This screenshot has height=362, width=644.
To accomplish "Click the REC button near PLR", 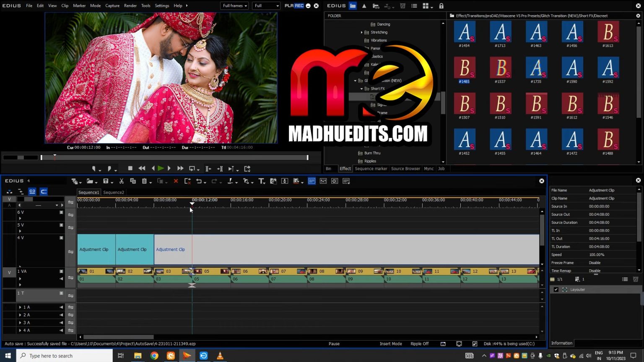I will click(x=299, y=5).
